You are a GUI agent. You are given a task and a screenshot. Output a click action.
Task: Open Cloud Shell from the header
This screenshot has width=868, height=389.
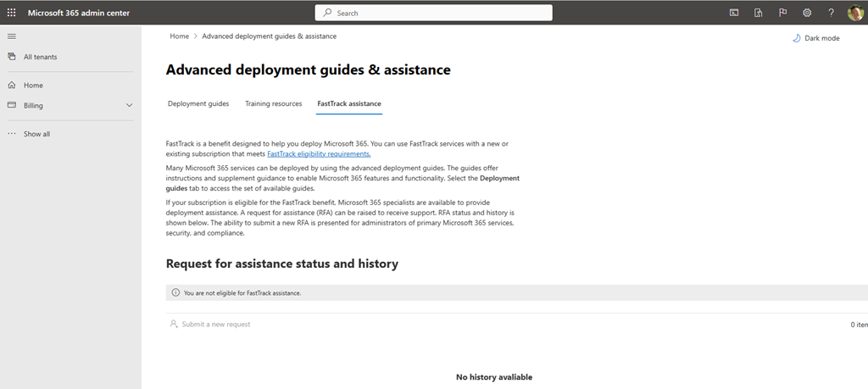734,13
